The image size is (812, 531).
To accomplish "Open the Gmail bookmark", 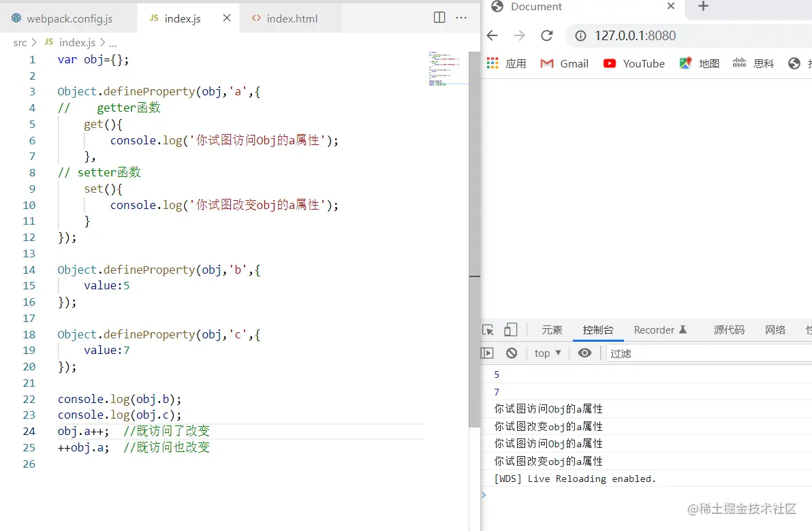I will pyautogui.click(x=564, y=64).
